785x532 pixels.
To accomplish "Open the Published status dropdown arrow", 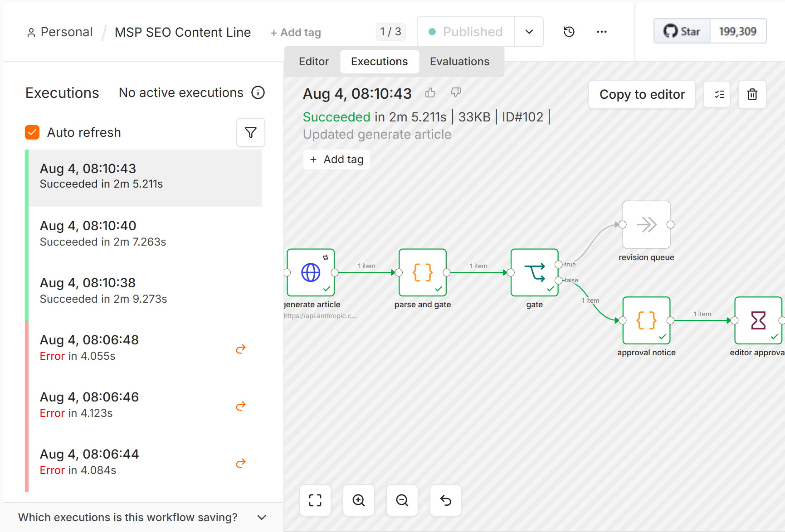I will click(529, 32).
